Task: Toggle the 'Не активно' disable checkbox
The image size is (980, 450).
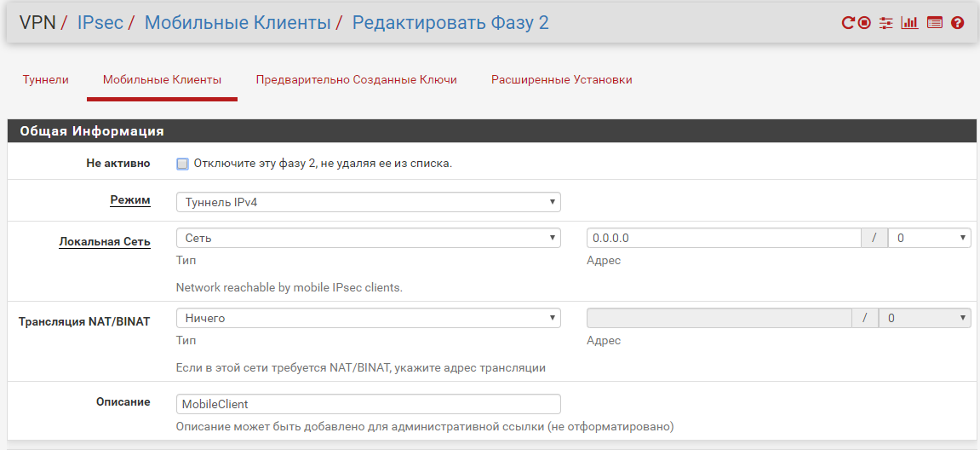Action: pos(182,164)
